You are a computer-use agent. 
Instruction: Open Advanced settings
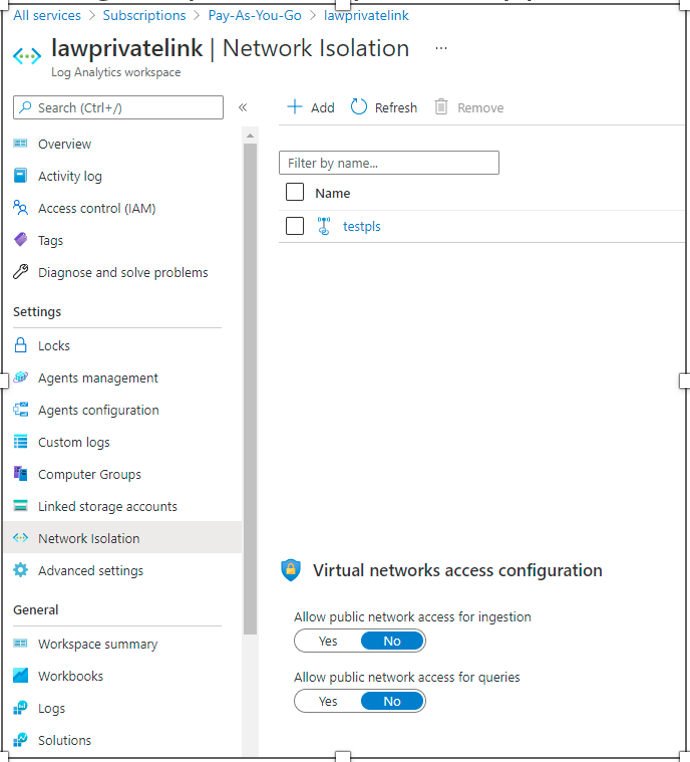[91, 571]
